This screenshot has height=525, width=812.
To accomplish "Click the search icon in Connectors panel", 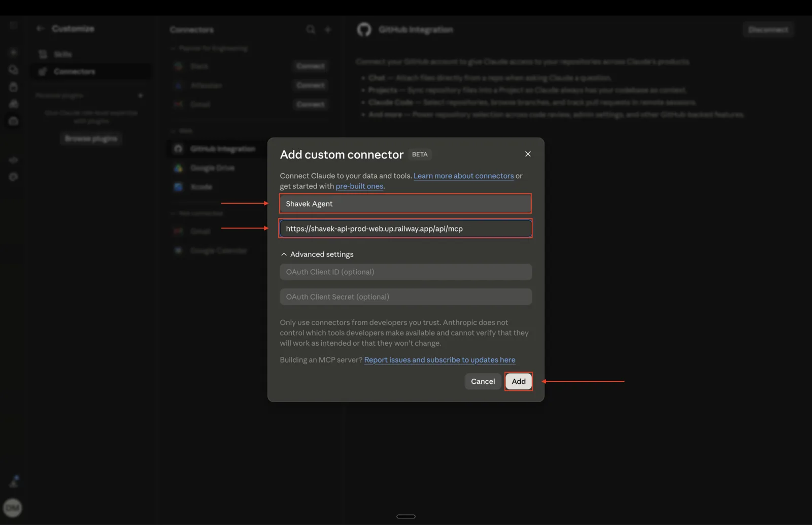I will pos(311,29).
